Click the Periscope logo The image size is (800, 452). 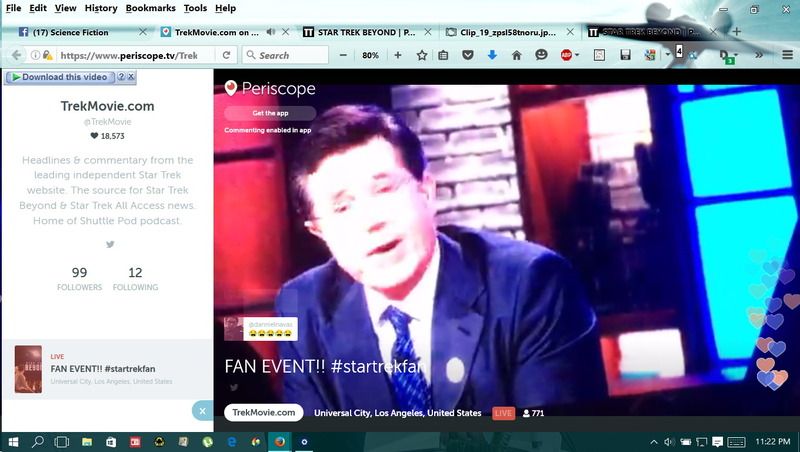coord(270,88)
